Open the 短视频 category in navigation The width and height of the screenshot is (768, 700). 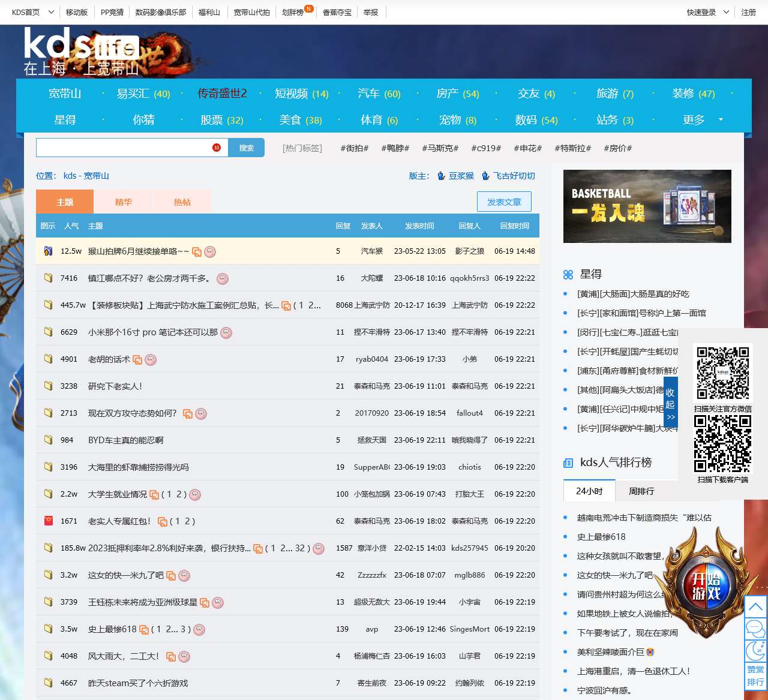(301, 94)
